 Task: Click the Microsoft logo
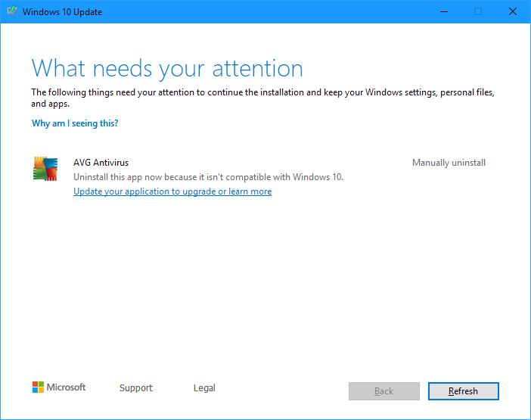click(59, 387)
